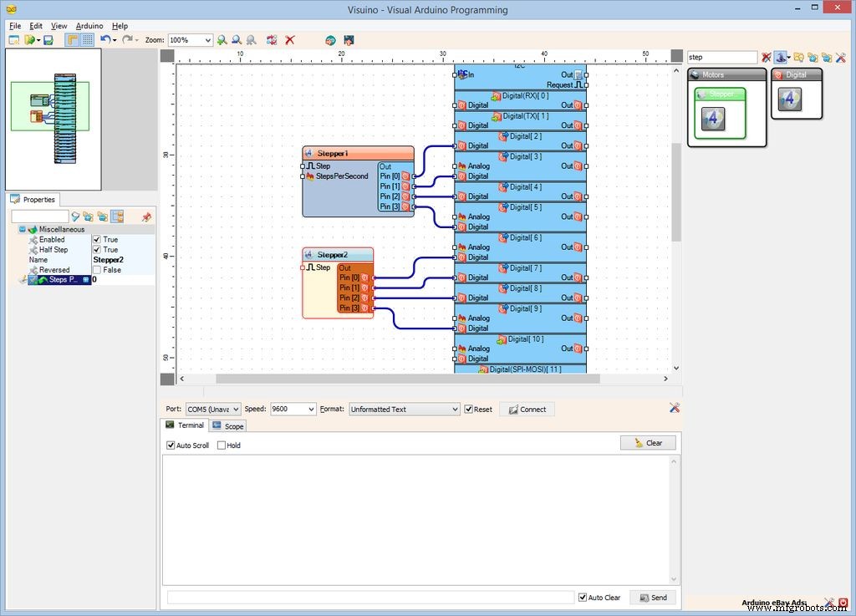
Task: Click the Undo arrow on the toolbar
Action: (104, 39)
